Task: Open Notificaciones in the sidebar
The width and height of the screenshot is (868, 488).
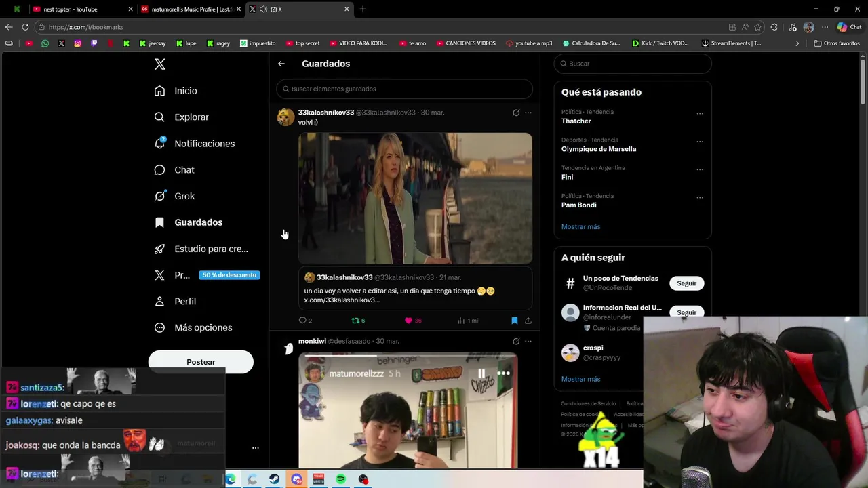Action: click(194, 144)
